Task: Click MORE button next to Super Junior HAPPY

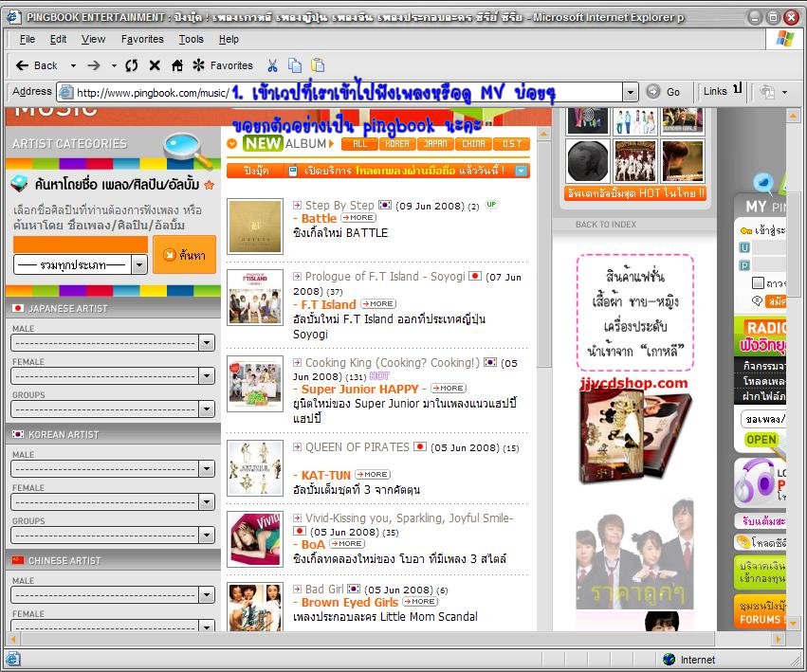Action: (449, 388)
